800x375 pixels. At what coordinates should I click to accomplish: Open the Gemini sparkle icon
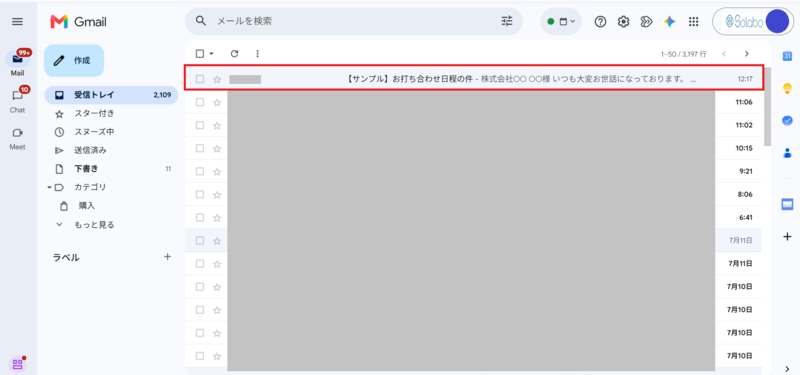click(669, 21)
